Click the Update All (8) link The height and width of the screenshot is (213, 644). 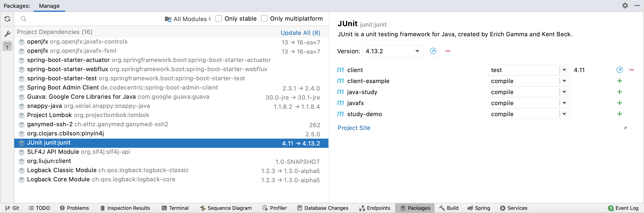pyautogui.click(x=300, y=33)
